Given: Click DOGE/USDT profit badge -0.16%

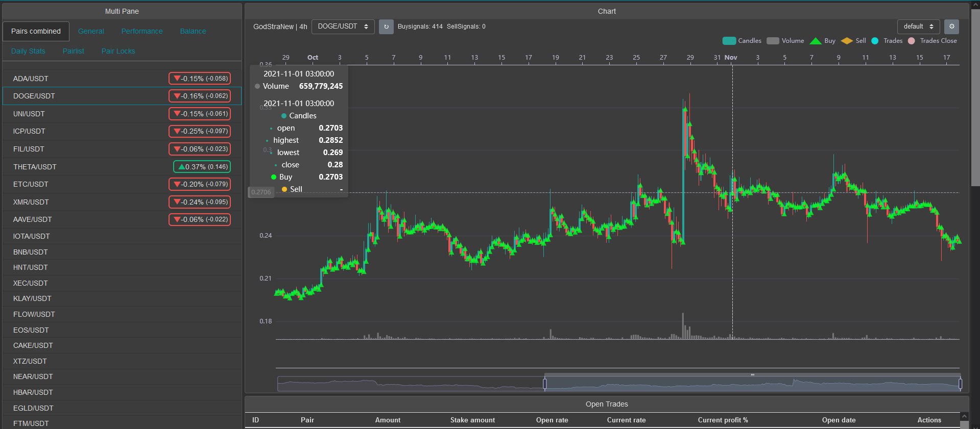Looking at the screenshot, I should [x=200, y=96].
